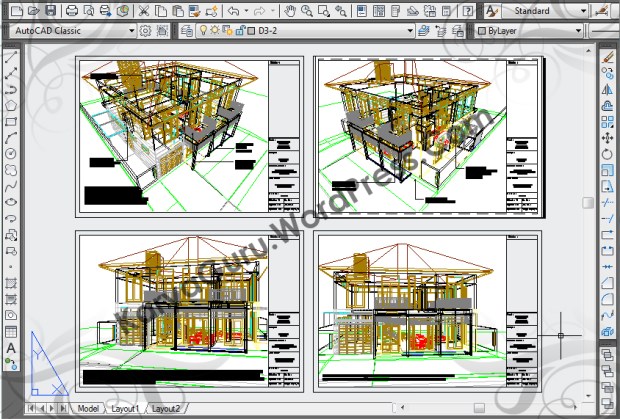Open Plot Preview from the toolbar

coord(89,11)
